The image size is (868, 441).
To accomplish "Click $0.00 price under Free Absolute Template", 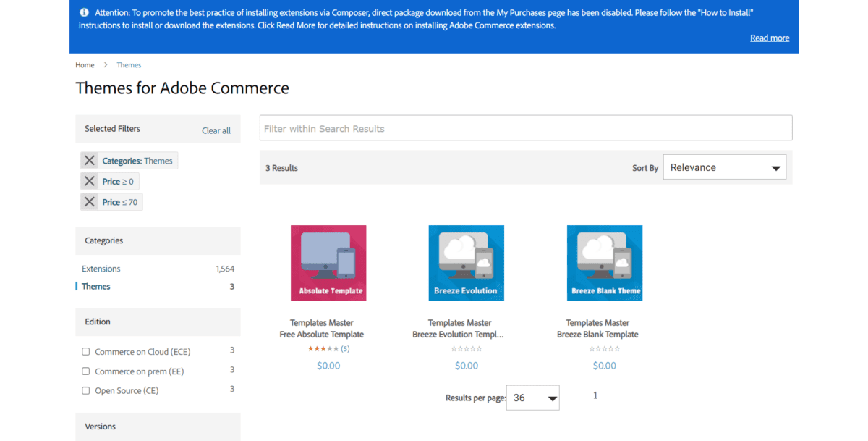I will 328,366.
